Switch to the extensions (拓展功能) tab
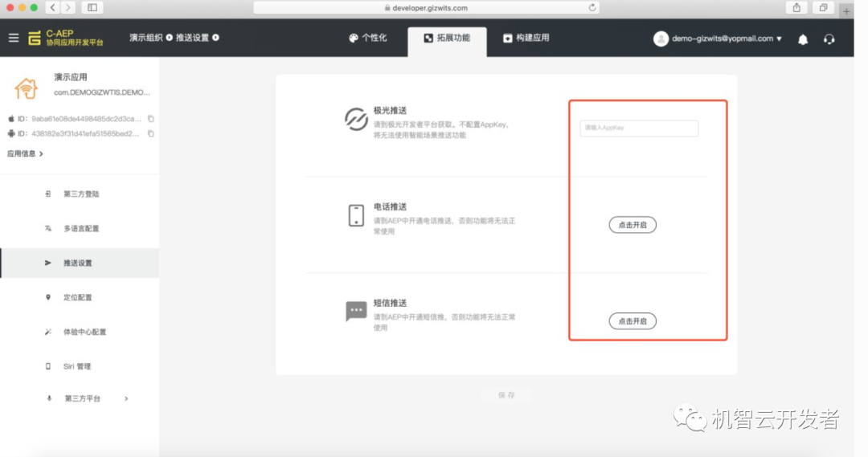 (x=448, y=42)
